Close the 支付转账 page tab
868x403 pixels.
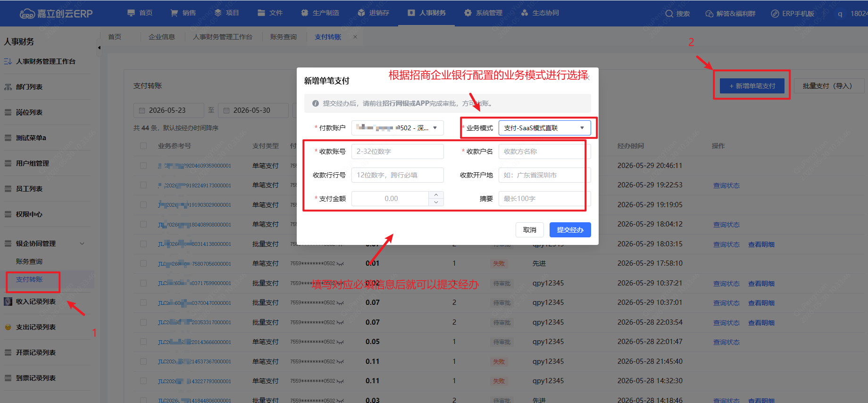pyautogui.click(x=355, y=37)
